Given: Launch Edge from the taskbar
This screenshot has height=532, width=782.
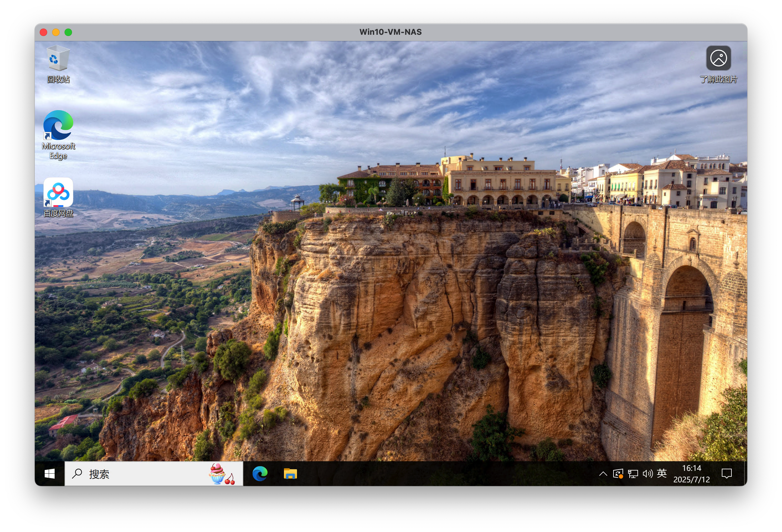Looking at the screenshot, I should pyautogui.click(x=260, y=474).
